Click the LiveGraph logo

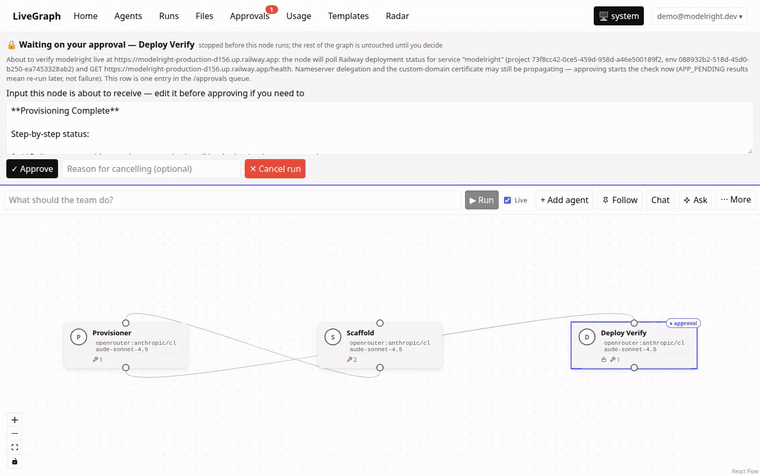pos(36,16)
